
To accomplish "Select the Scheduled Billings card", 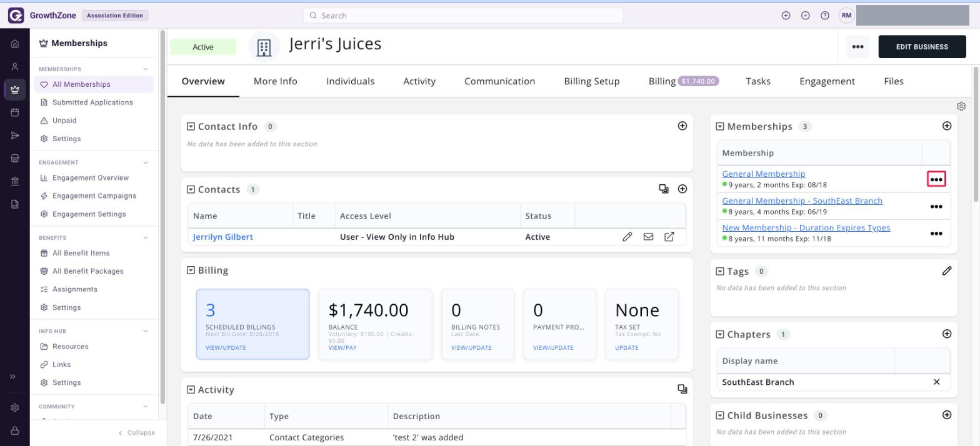I will tap(252, 324).
